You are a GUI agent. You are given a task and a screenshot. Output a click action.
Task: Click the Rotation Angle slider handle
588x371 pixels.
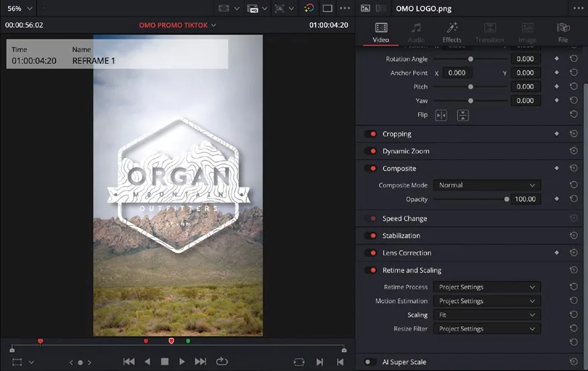pos(471,59)
